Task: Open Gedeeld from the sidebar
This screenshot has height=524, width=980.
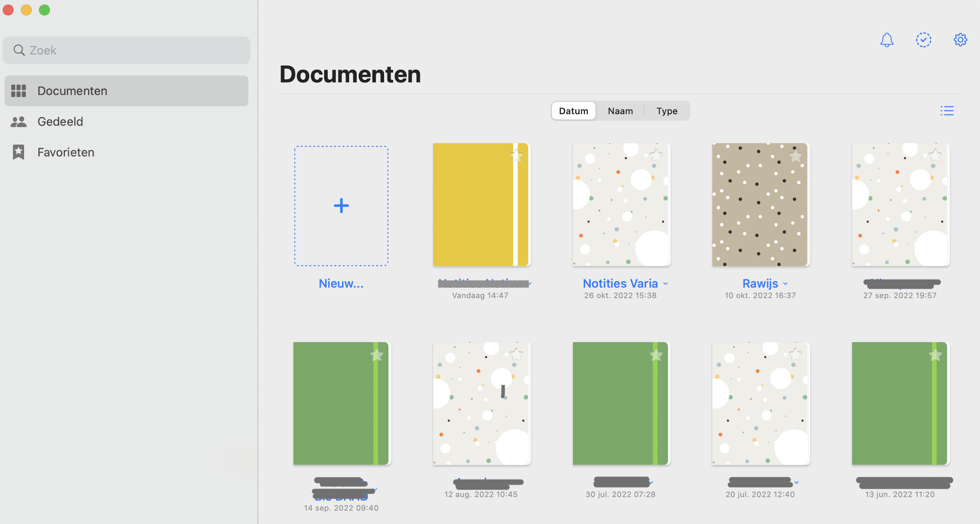Action: click(60, 121)
